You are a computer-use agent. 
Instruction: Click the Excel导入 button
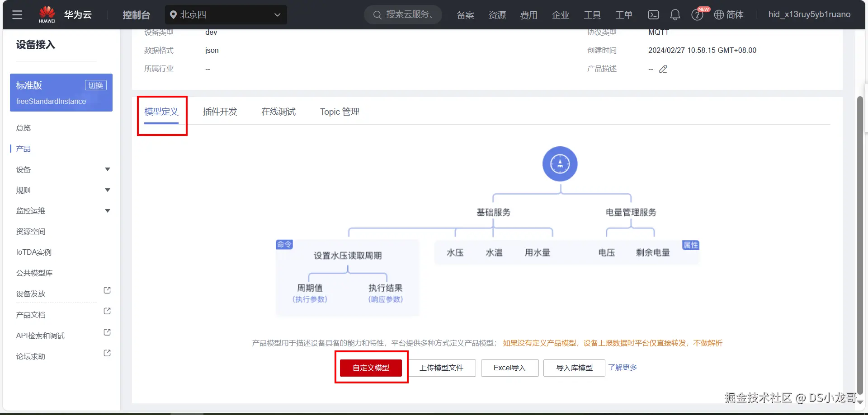click(x=509, y=368)
